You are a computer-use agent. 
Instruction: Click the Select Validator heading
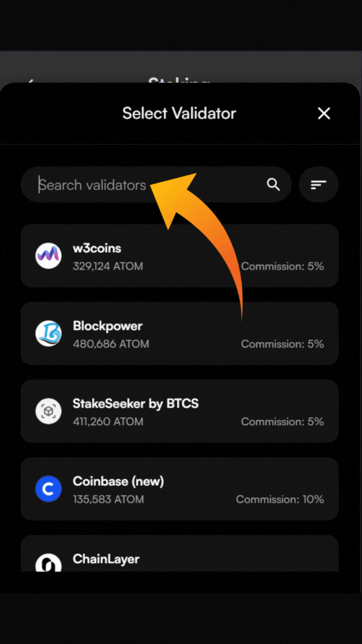click(179, 113)
